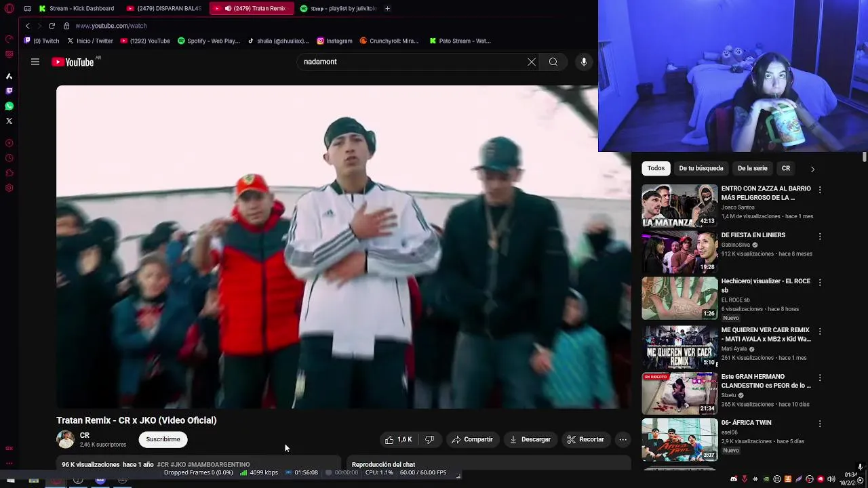
Task: Open the more actions ellipsis below the video
Action: pos(623,439)
